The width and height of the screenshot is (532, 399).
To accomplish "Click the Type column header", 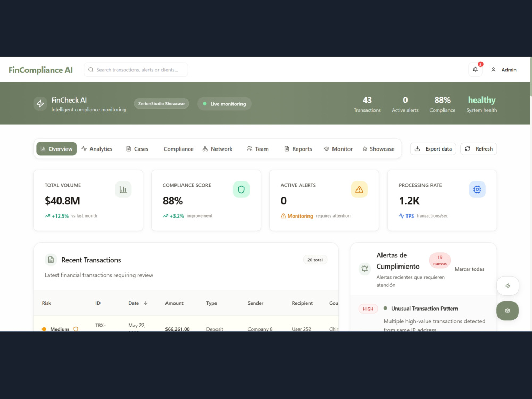I will point(211,303).
